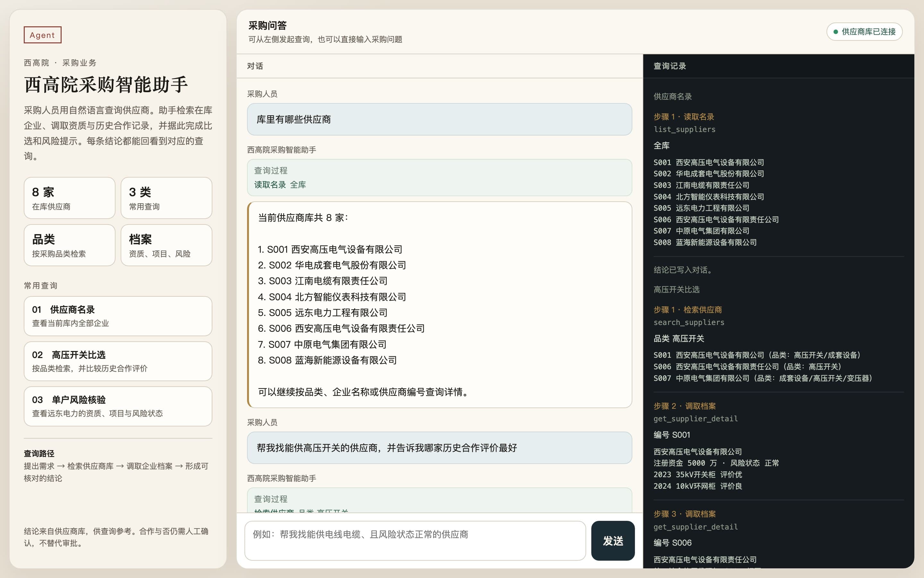This screenshot has height=578, width=924.
Task: Click the user message 库里有哪些供应商
Action: tap(440, 119)
